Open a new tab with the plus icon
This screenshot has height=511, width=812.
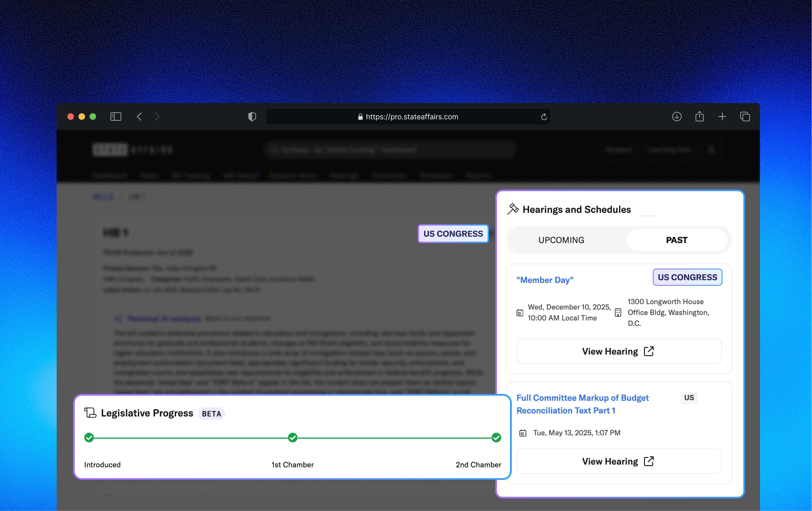pos(722,117)
